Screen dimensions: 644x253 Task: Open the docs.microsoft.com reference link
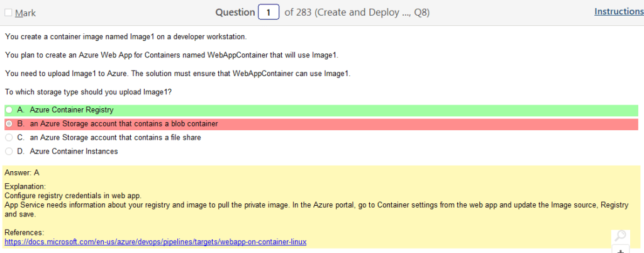pyautogui.click(x=155, y=242)
